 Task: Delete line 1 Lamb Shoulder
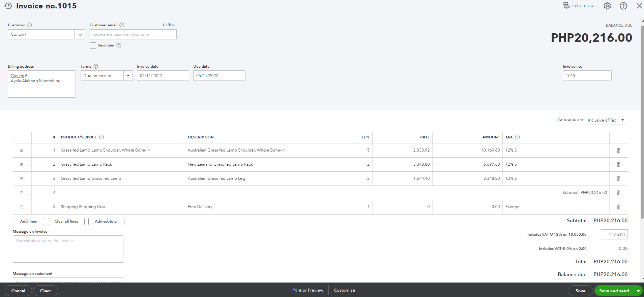(618, 151)
